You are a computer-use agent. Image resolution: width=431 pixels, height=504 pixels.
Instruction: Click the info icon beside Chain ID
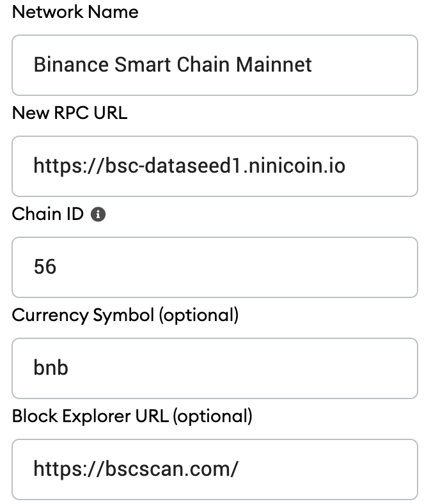[x=98, y=215]
